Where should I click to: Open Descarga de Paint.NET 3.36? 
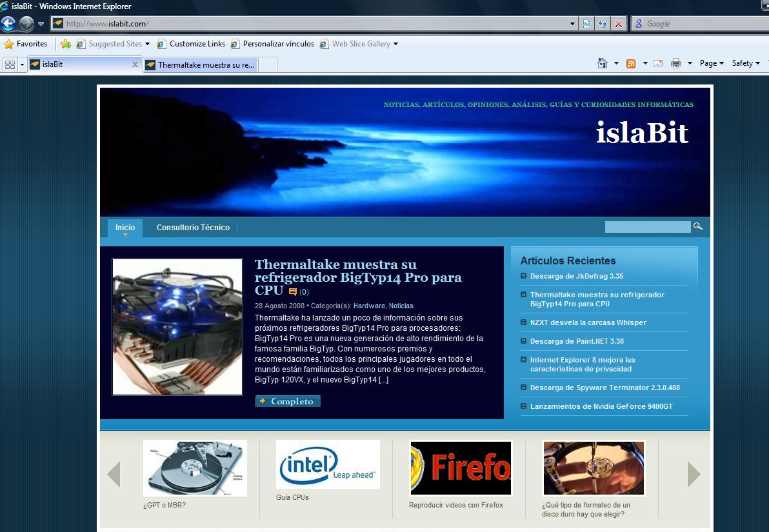(577, 341)
